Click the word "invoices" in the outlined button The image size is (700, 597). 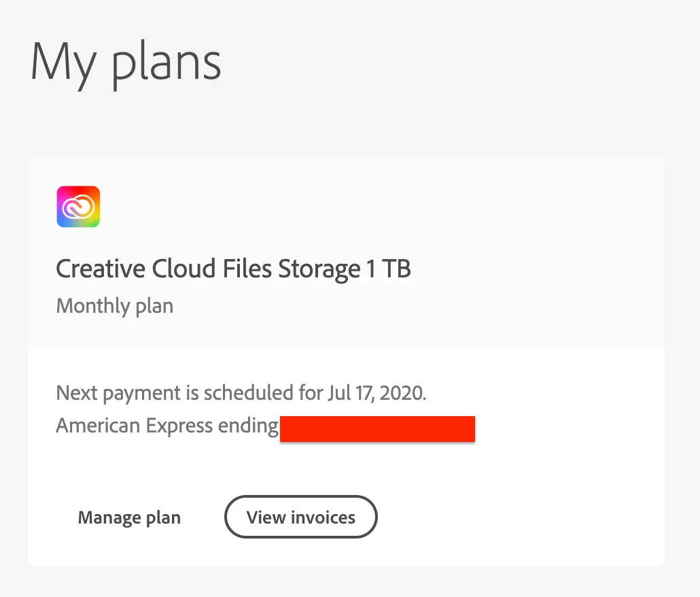coord(323,518)
